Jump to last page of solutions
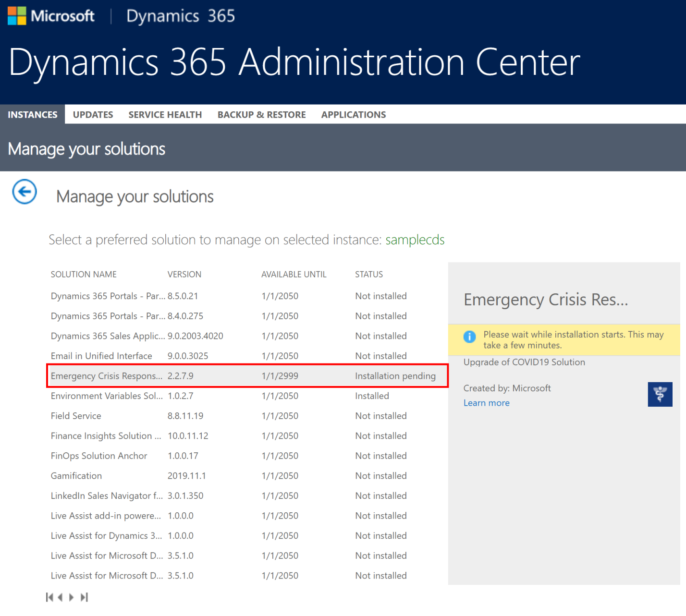The image size is (686, 616). tap(84, 597)
